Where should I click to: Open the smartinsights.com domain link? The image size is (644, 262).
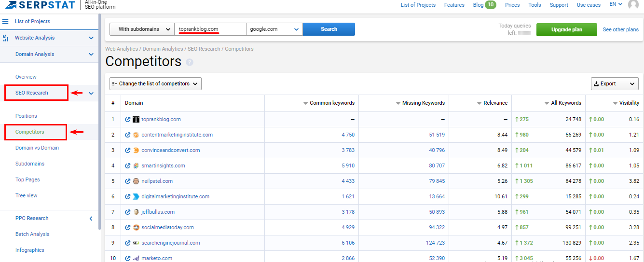(163, 165)
